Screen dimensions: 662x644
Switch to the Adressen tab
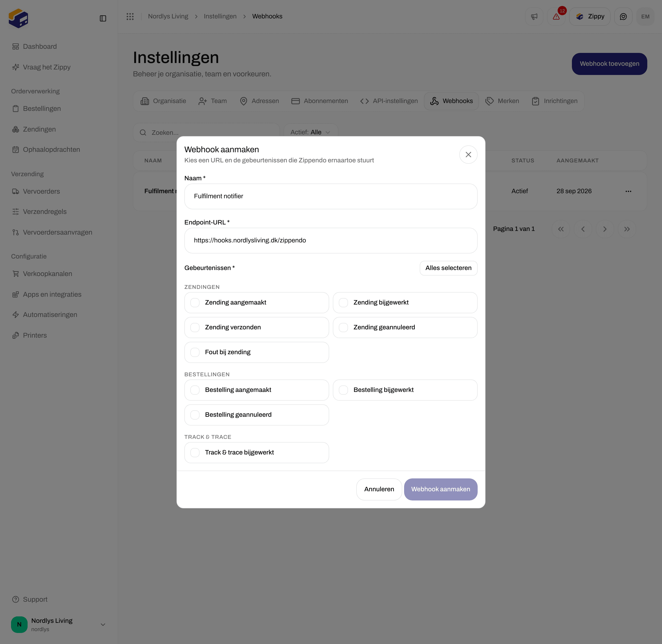(259, 101)
